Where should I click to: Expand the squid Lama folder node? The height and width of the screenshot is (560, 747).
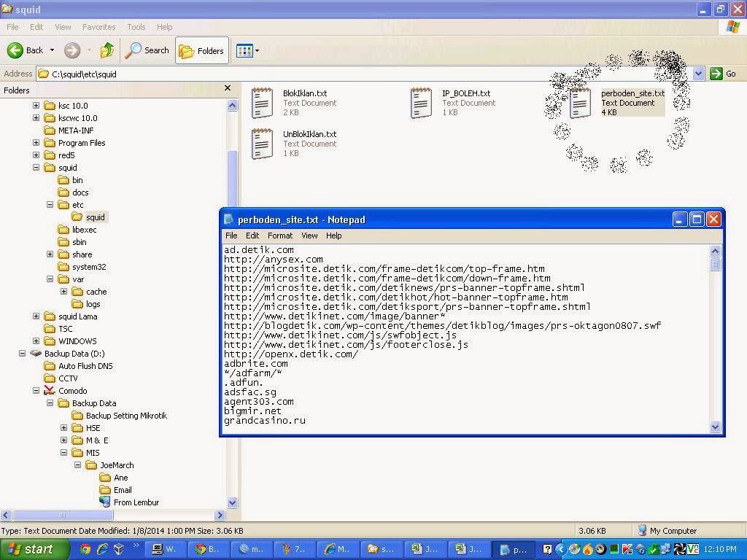coord(36,316)
